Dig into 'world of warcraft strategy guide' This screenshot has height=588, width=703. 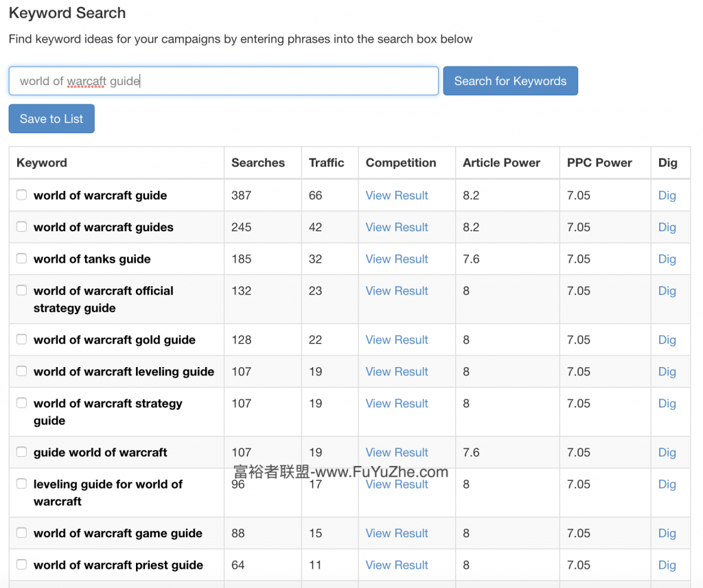[667, 404]
